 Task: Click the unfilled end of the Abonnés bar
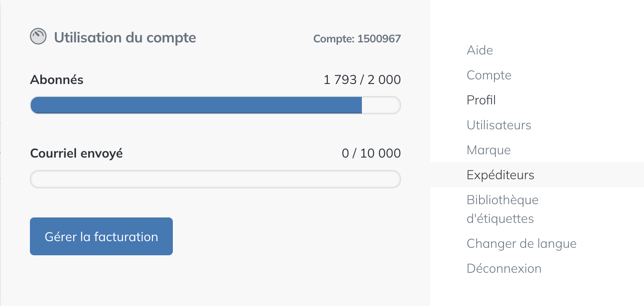click(x=381, y=105)
